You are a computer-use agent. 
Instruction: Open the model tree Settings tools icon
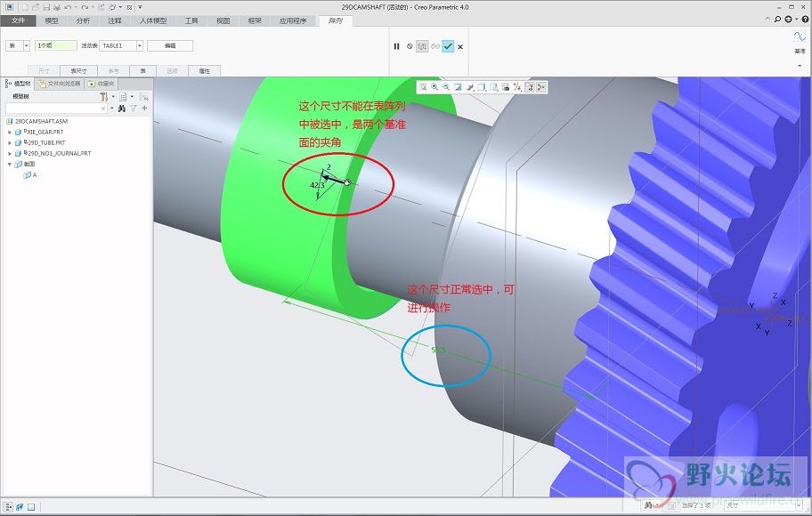click(103, 97)
